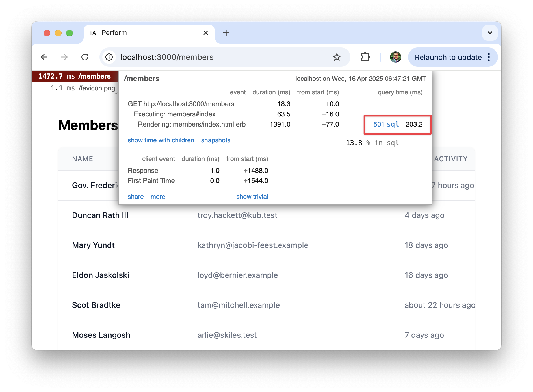Expand the tab search chevron
This screenshot has width=533, height=392.
(489, 33)
